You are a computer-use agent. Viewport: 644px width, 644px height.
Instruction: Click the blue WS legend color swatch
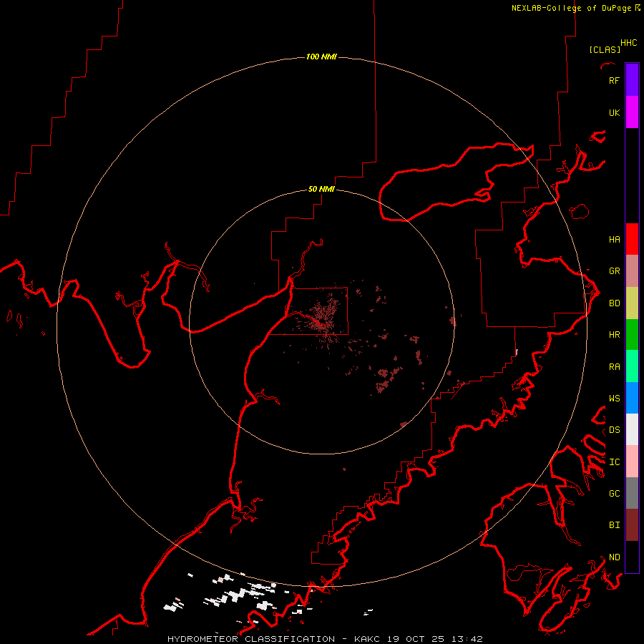tap(632, 398)
